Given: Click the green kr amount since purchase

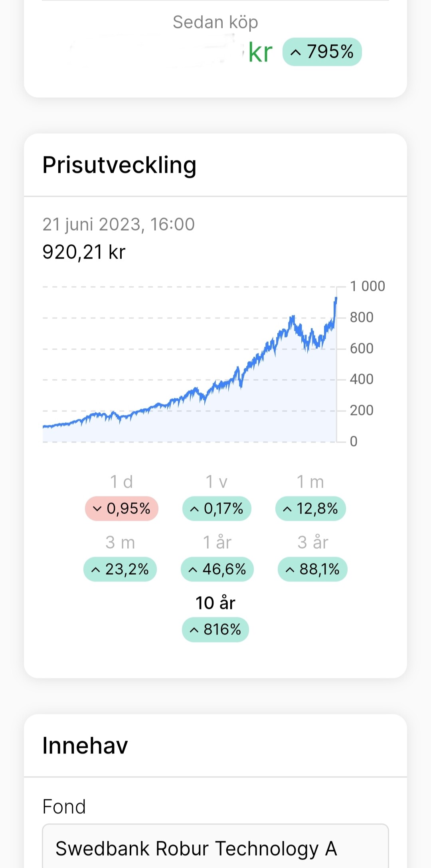Looking at the screenshot, I should [x=260, y=52].
